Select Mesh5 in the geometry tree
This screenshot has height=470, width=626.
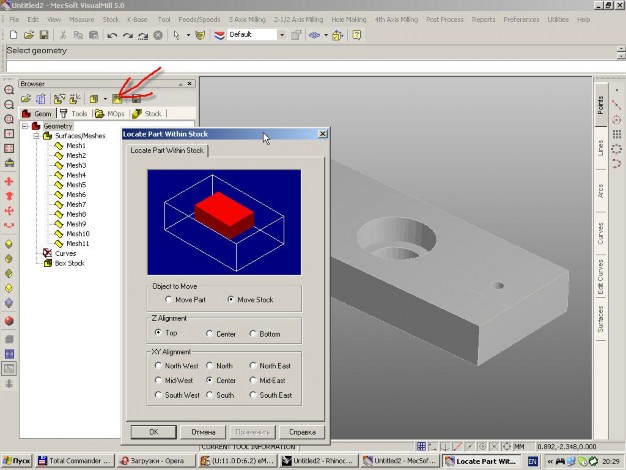pyautogui.click(x=76, y=185)
